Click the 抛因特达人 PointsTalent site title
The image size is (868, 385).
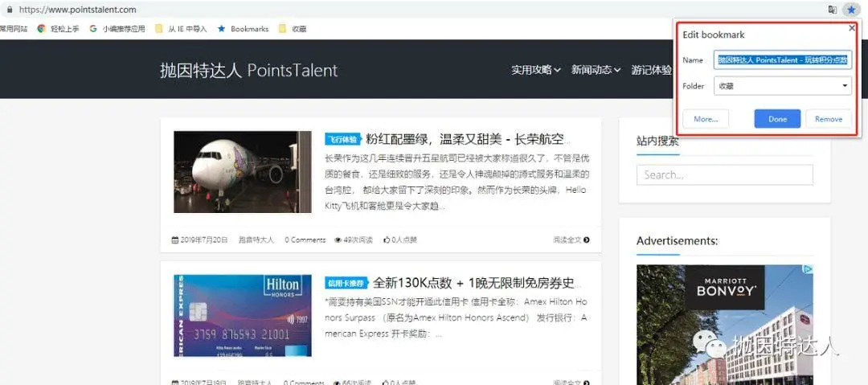(248, 71)
